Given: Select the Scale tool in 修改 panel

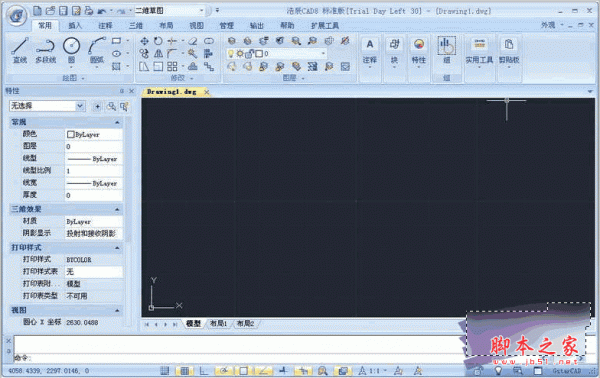Looking at the screenshot, I should [158, 67].
